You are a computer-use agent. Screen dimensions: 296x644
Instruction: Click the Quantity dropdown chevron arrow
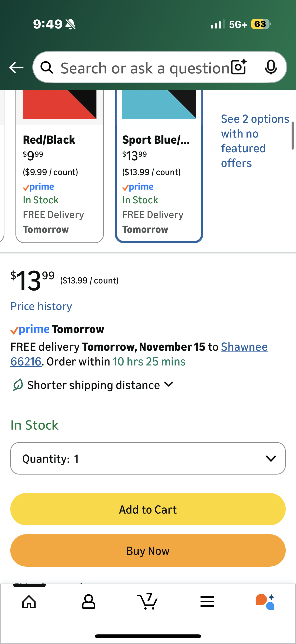click(x=271, y=458)
